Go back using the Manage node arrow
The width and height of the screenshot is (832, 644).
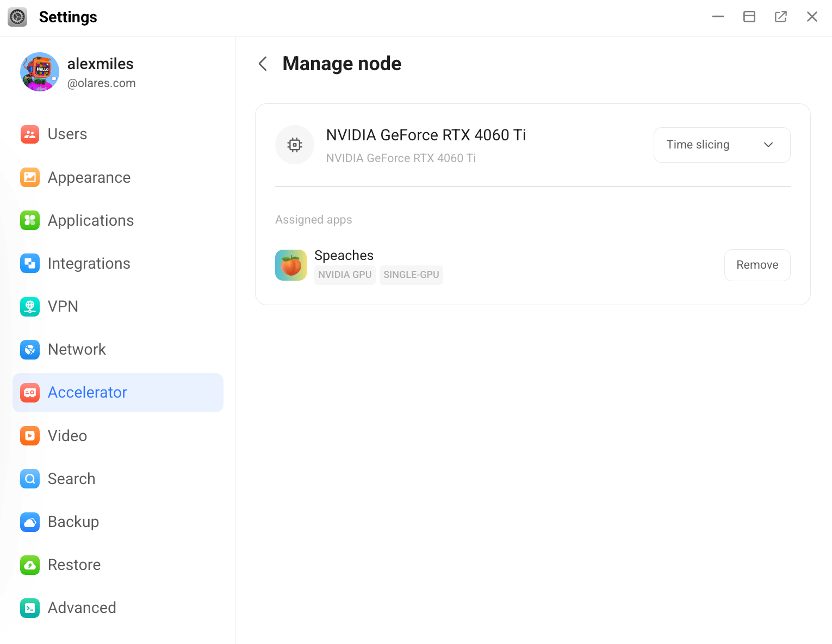[263, 64]
